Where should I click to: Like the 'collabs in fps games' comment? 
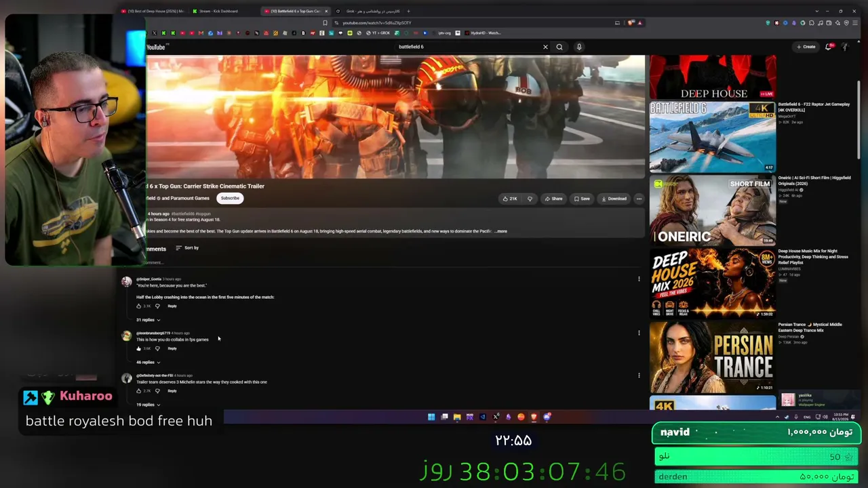(x=139, y=348)
